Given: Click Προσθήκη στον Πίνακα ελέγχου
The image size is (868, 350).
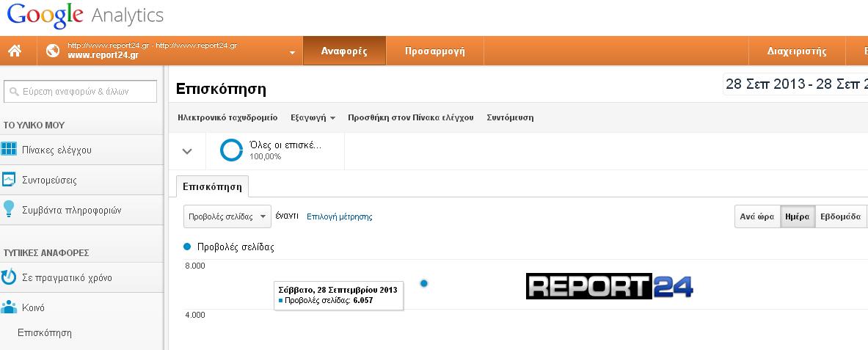Looking at the screenshot, I should (411, 117).
